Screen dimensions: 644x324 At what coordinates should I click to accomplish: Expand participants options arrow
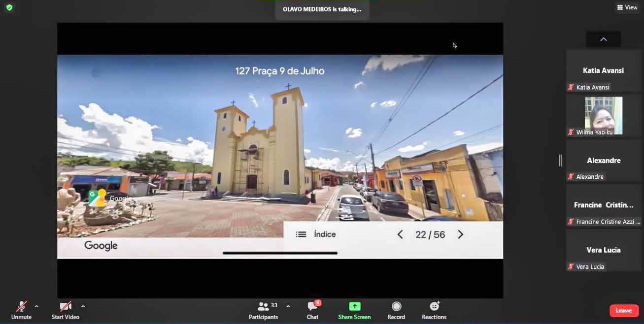pos(288,306)
